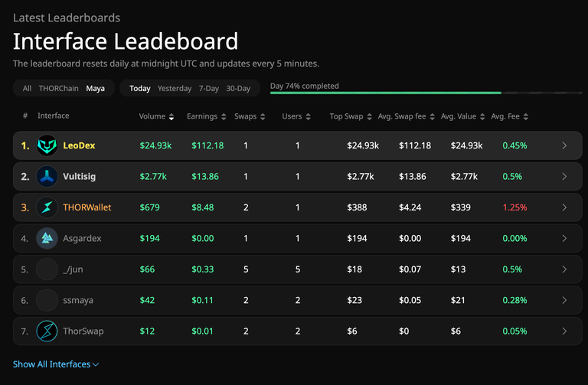The width and height of the screenshot is (588, 385).
Task: Click the Asgardex logo icon
Action: [x=47, y=238]
